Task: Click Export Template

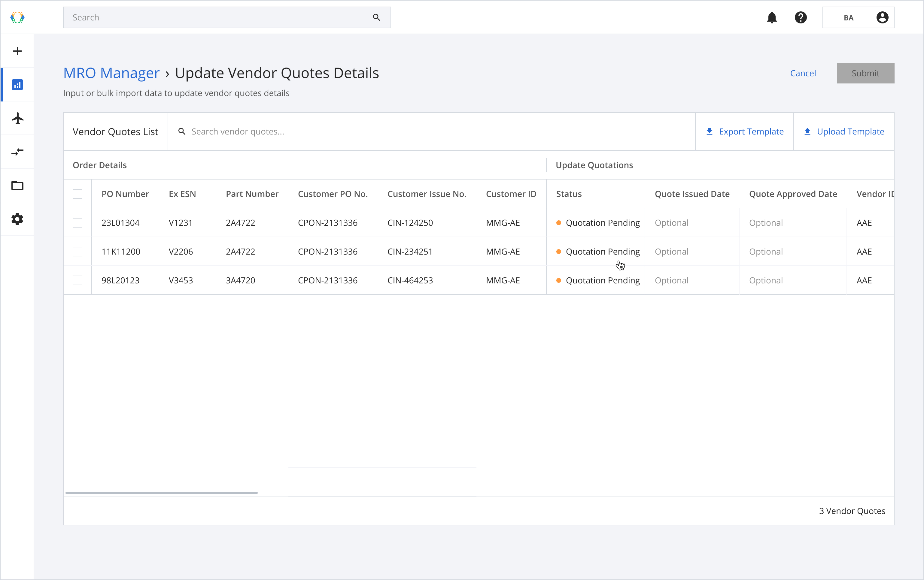Action: [744, 131]
